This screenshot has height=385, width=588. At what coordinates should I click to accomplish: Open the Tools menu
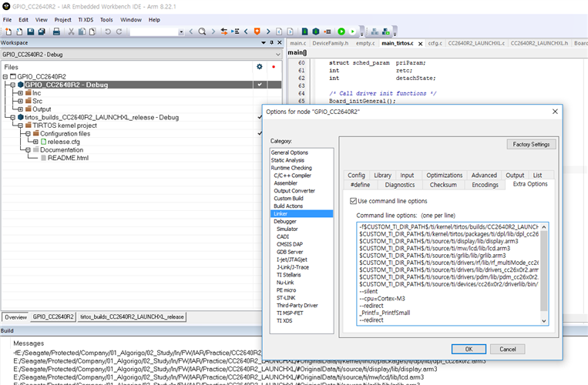[106, 20]
